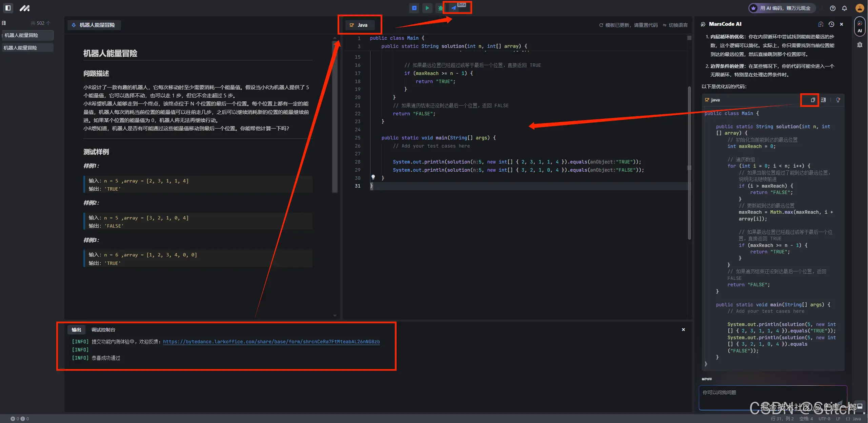Click the green Run code play button
The height and width of the screenshot is (423, 868).
coord(427,8)
